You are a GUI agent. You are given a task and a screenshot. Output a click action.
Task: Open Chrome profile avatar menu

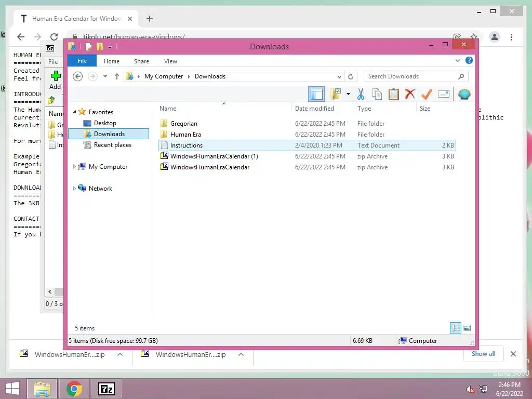tap(495, 37)
